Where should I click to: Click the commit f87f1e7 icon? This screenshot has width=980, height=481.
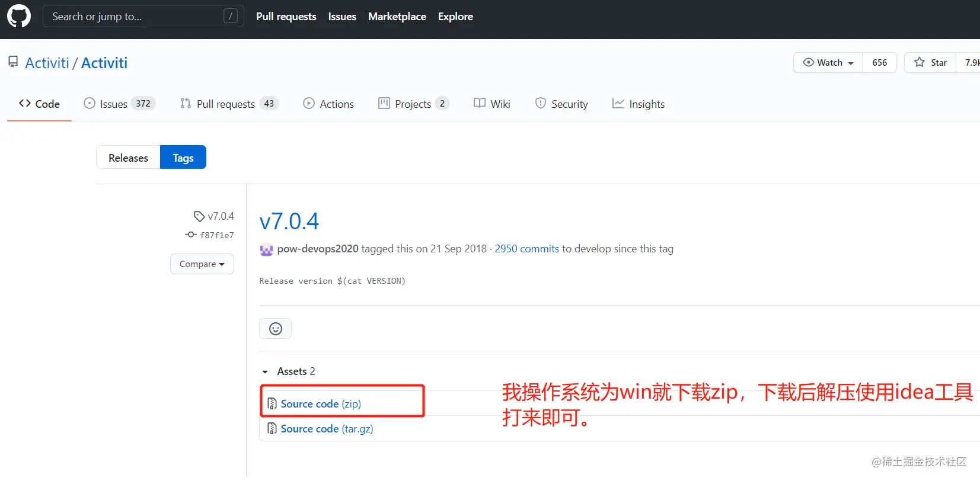point(191,235)
